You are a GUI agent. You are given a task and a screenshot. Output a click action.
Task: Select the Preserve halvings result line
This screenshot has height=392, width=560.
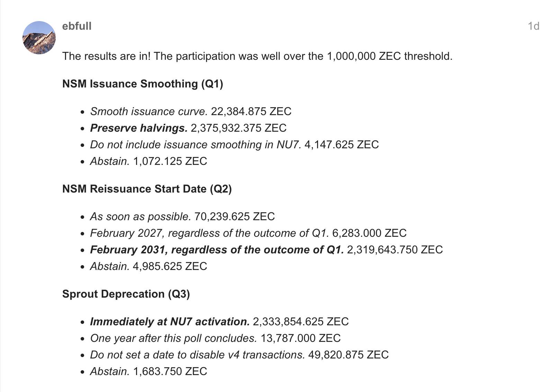coord(188,128)
